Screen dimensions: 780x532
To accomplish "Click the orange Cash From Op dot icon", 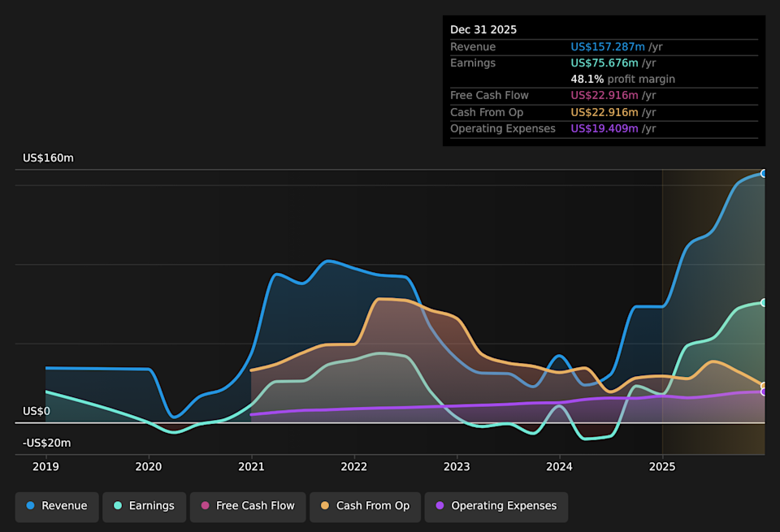I will pos(324,506).
